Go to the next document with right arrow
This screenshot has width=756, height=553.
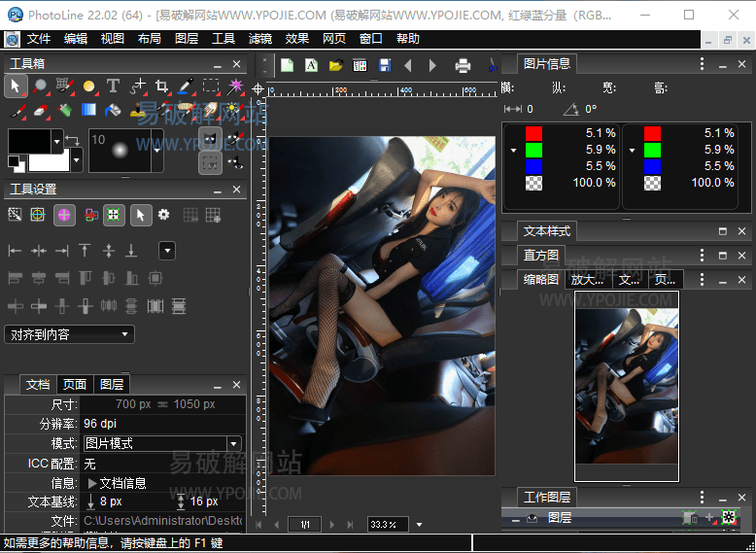[433, 65]
